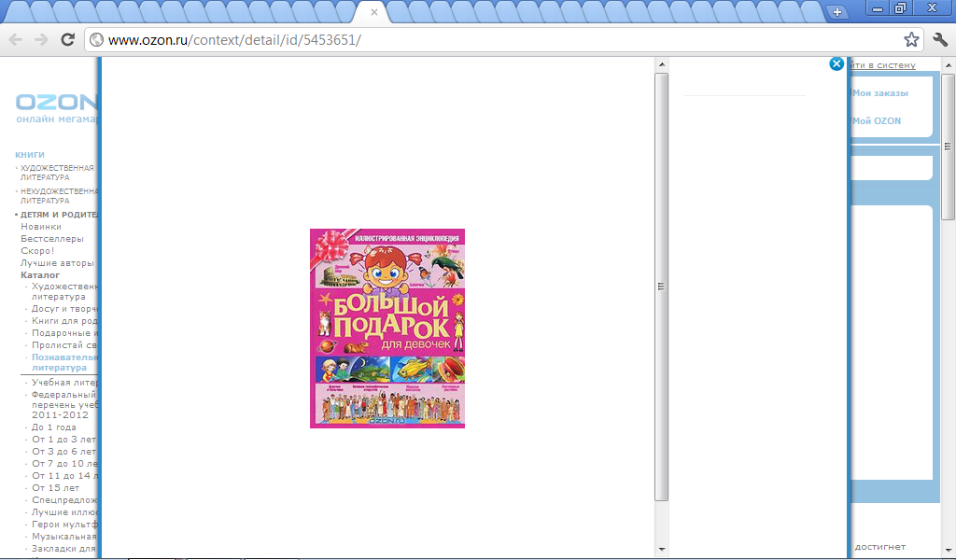
Task: Reload the ozon.ru page
Action: tap(67, 40)
